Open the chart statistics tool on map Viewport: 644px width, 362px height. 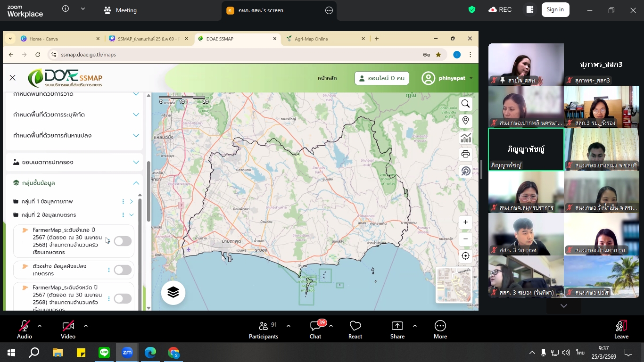(x=466, y=138)
